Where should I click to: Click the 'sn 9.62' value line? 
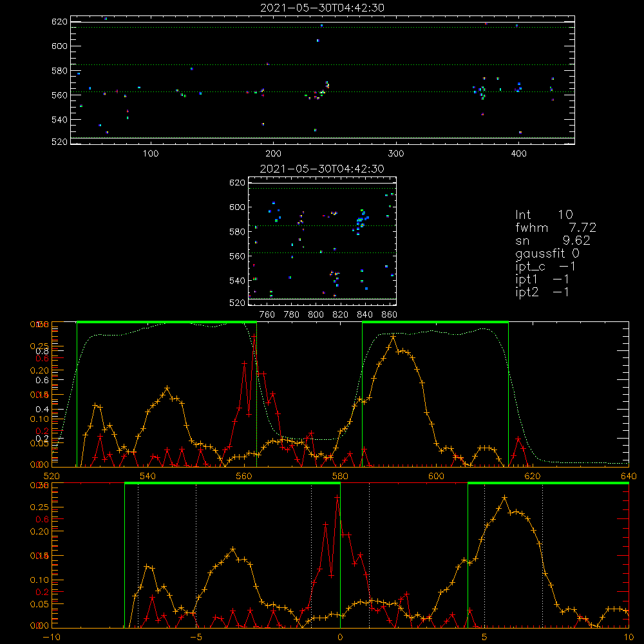click(553, 240)
